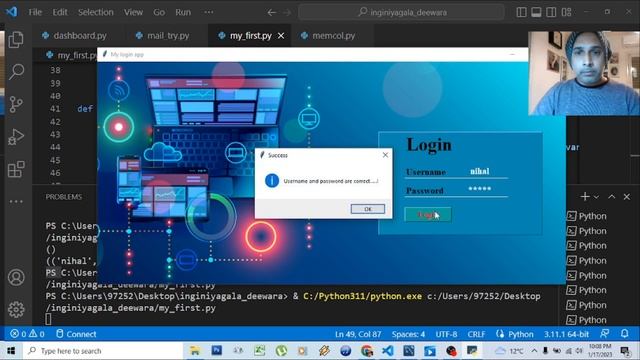Open the new terminal launch profile dropdown
This screenshot has height=360, width=640.
coord(596,197)
